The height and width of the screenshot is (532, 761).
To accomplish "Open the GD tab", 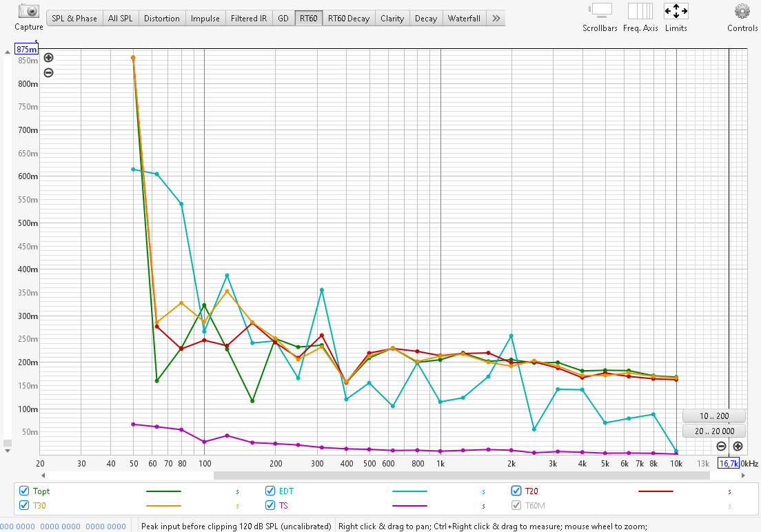I will pyautogui.click(x=283, y=19).
